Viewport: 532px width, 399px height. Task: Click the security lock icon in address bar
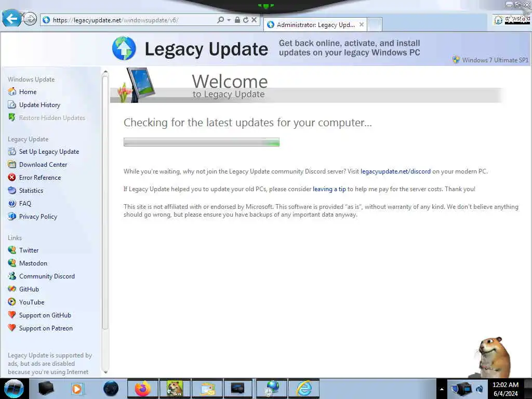[x=237, y=20]
